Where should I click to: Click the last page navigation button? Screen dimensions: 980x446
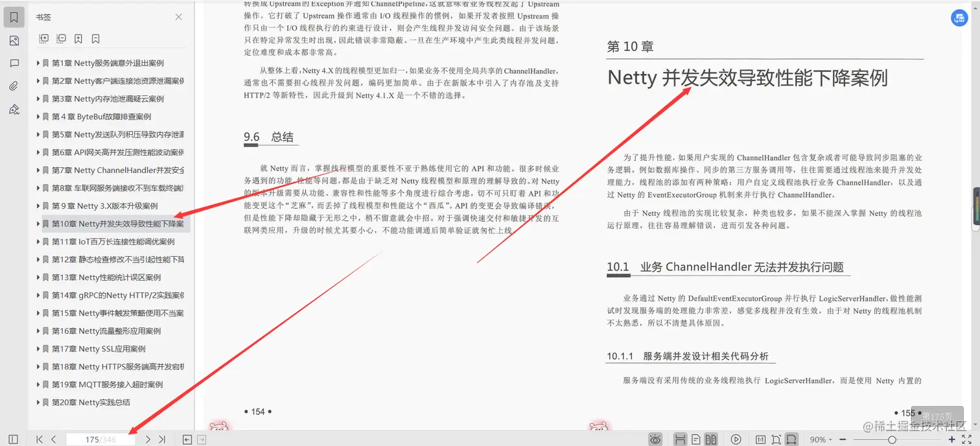[x=163, y=439]
